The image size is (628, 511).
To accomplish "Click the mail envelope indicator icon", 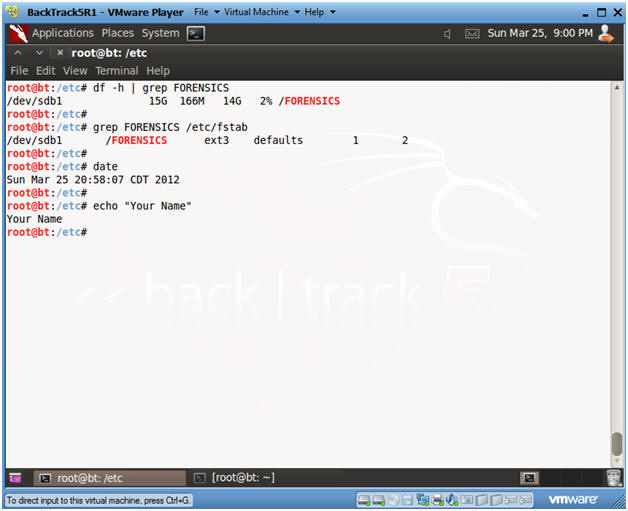I will [x=472, y=34].
